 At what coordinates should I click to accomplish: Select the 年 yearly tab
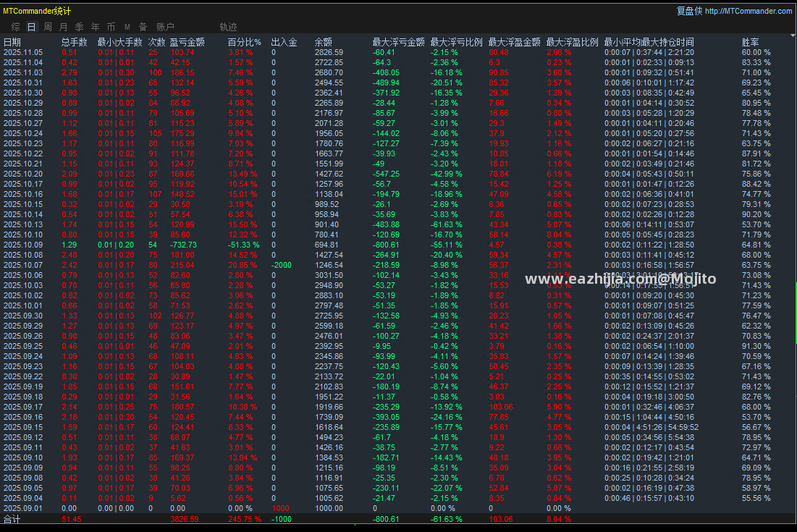click(95, 27)
